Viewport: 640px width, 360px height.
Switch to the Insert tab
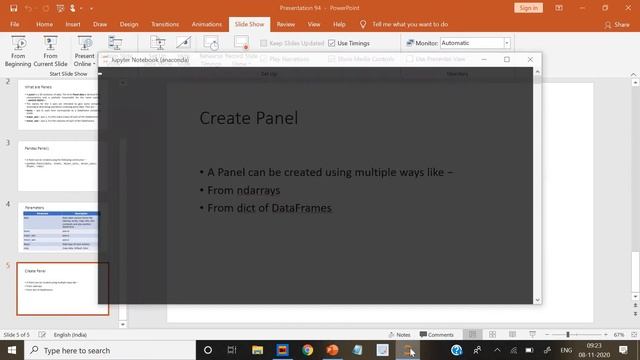point(73,24)
